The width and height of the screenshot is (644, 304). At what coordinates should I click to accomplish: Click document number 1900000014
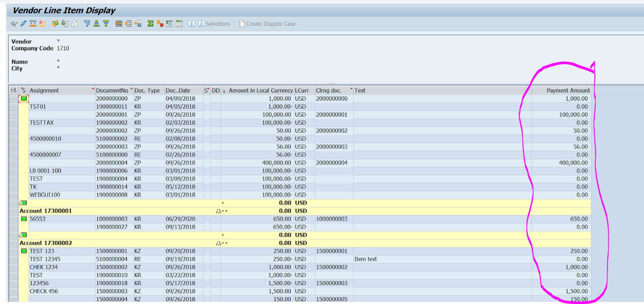tap(111, 187)
